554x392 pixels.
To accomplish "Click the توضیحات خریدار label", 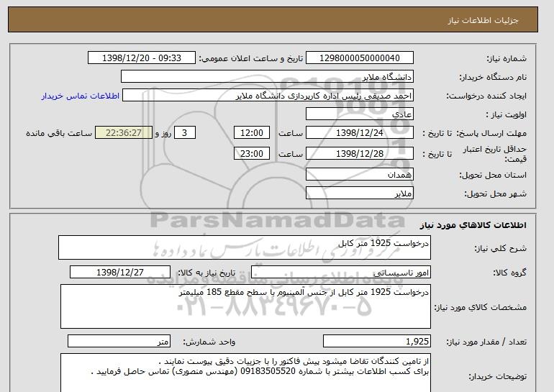I will tap(497, 376).
